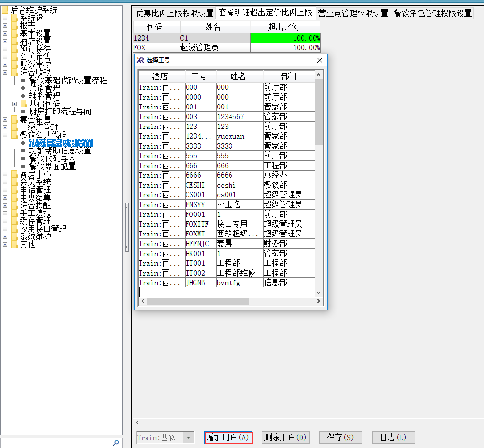This screenshot has height=448, width=484.
Task: Expand the 宴会销售 tree node
Action: coord(5,120)
